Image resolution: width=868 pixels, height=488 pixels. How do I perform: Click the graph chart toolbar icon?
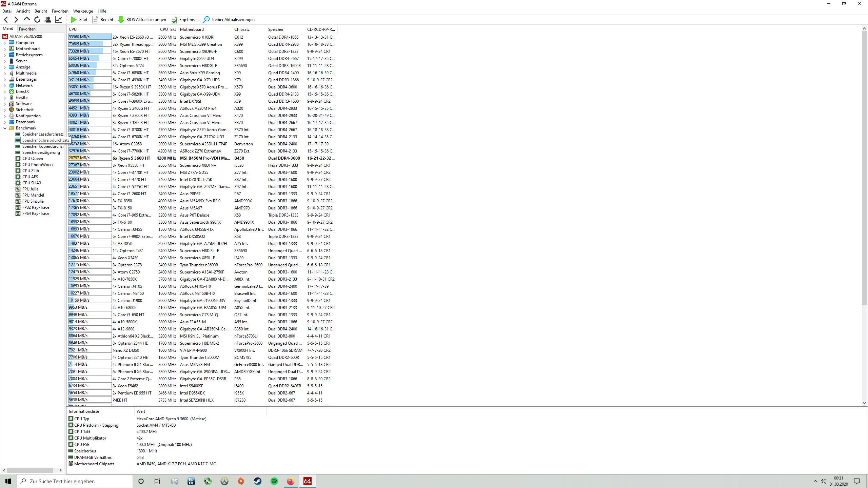point(58,20)
